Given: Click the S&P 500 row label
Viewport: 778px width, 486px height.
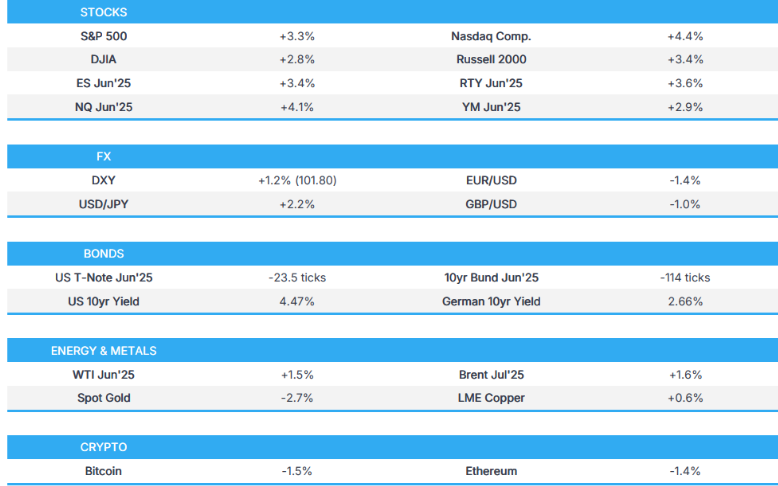Looking at the screenshot, I should pos(103,36).
